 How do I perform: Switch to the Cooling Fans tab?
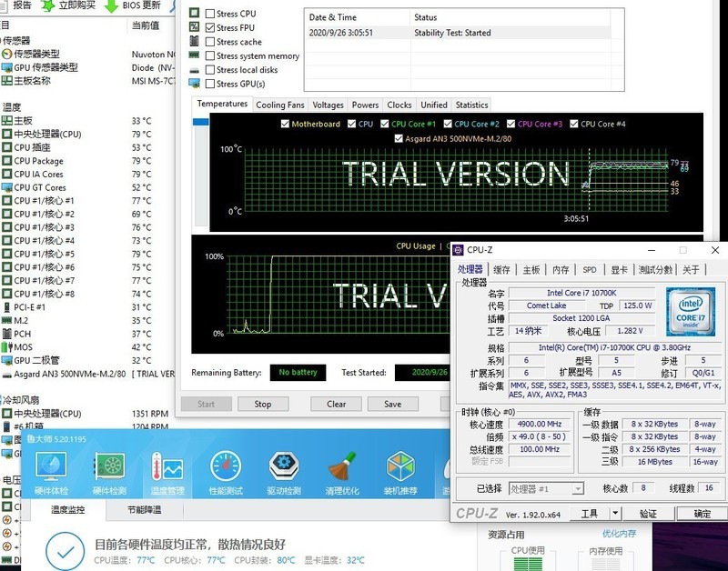coord(279,104)
